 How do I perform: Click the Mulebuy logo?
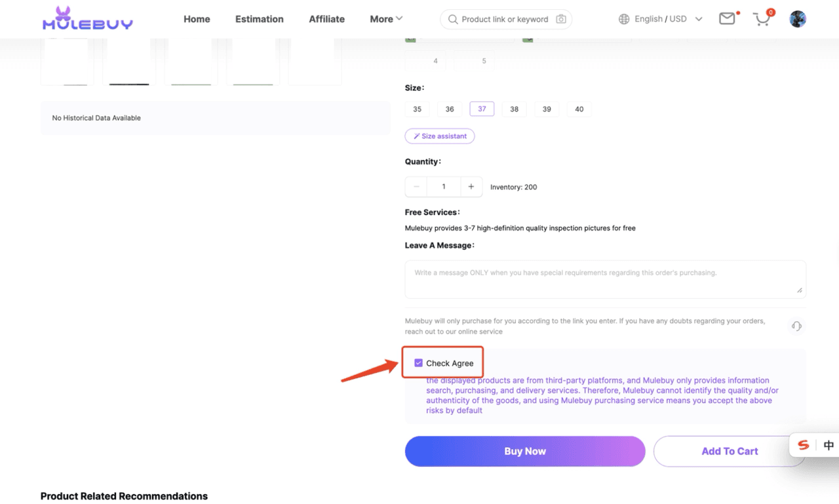coord(87,19)
